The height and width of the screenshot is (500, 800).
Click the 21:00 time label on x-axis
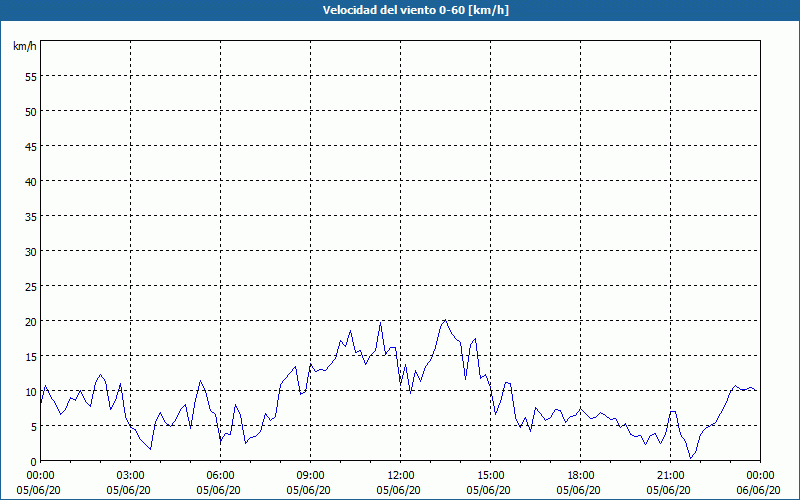670,476
